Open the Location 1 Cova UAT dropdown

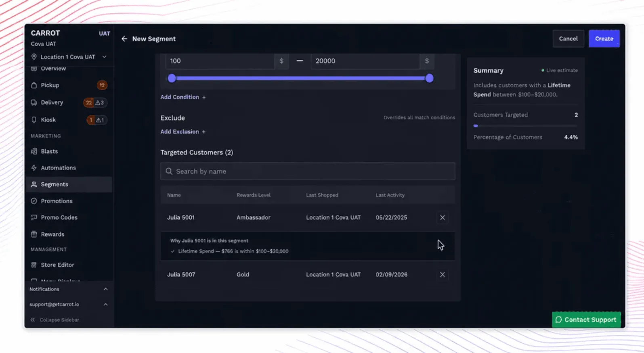69,57
